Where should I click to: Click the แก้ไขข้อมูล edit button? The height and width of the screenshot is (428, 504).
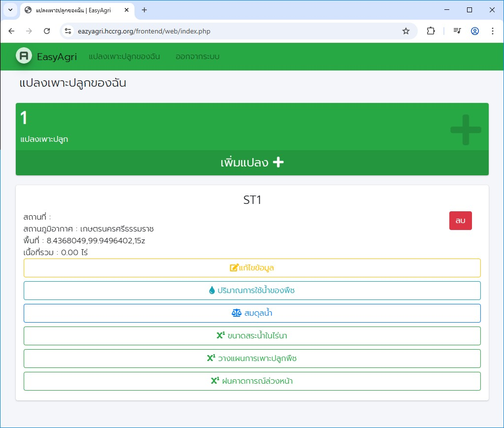pos(252,268)
